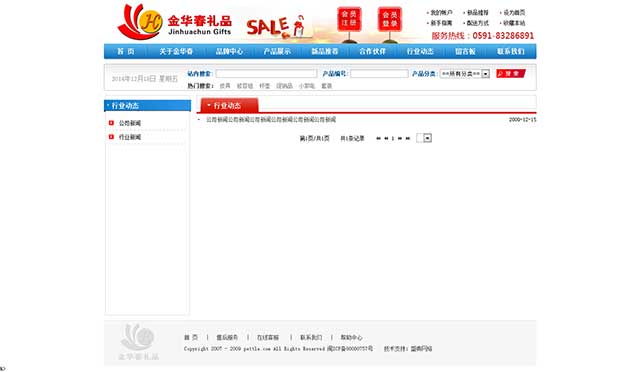Select 联系我们 in the blue navigation bar
The height and width of the screenshot is (372, 640).
pyautogui.click(x=510, y=51)
